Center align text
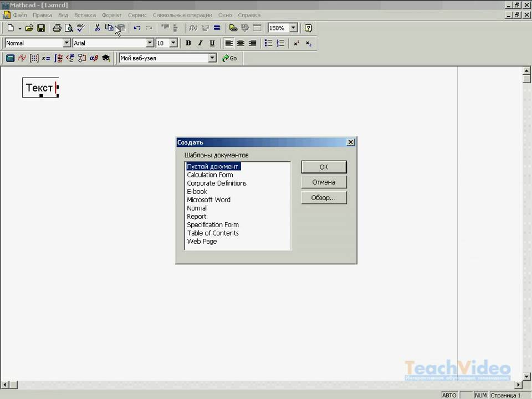 241,43
